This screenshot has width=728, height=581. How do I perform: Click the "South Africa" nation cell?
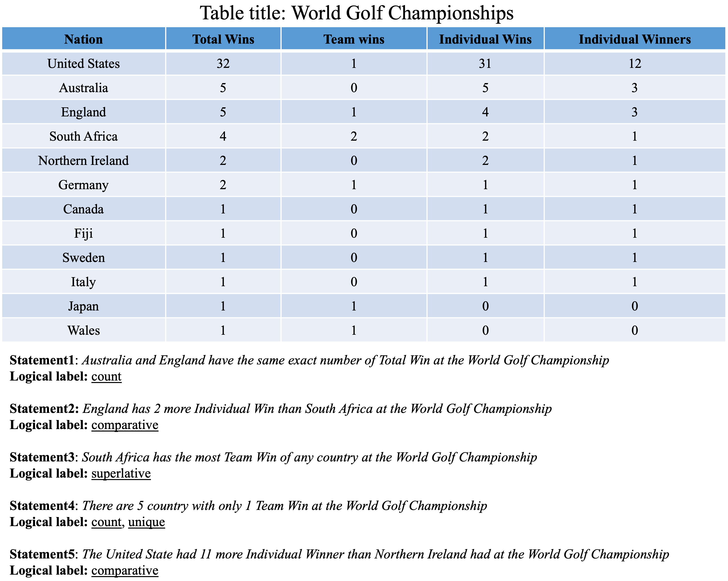click(83, 136)
